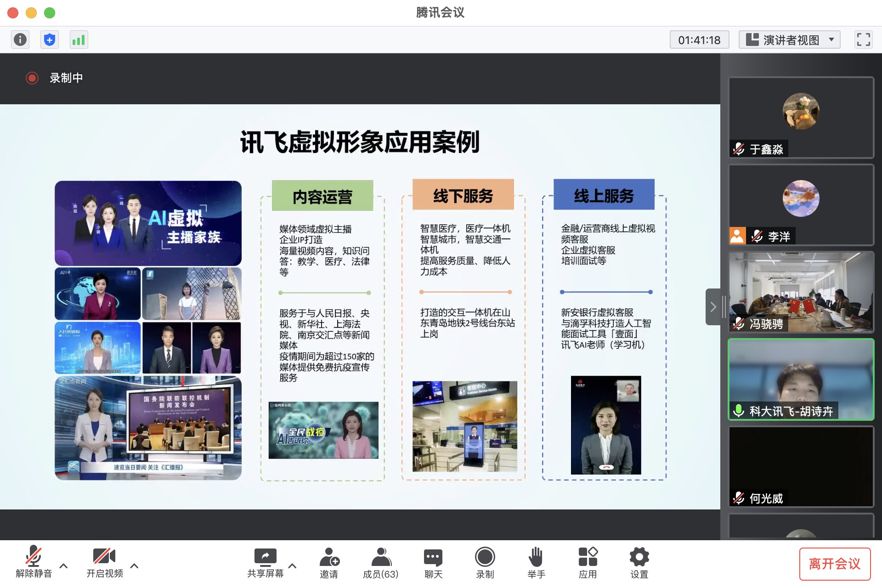This screenshot has height=588, width=882.
Task: Select 冯骁骋 meeting room video tile
Action: click(801, 292)
